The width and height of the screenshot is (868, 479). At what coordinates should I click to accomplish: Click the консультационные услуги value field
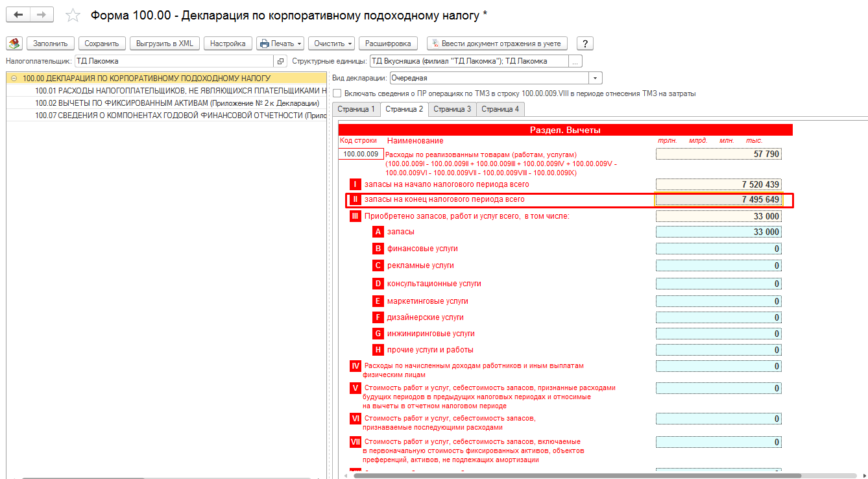click(x=718, y=284)
